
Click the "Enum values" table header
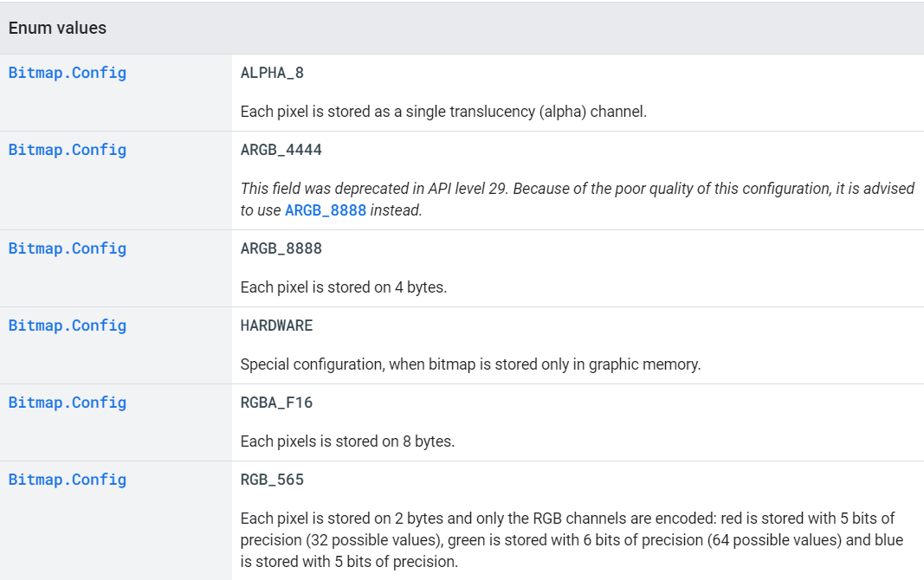pos(57,28)
